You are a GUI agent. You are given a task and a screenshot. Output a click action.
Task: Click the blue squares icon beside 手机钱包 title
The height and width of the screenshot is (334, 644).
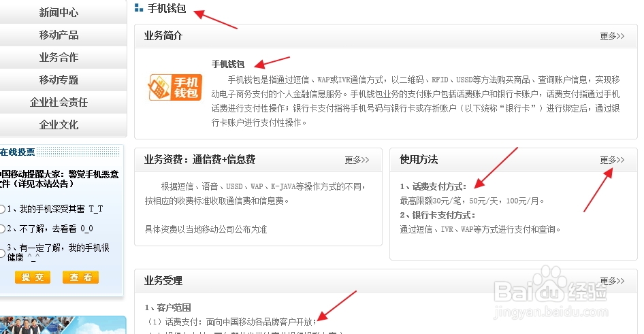click(x=139, y=7)
